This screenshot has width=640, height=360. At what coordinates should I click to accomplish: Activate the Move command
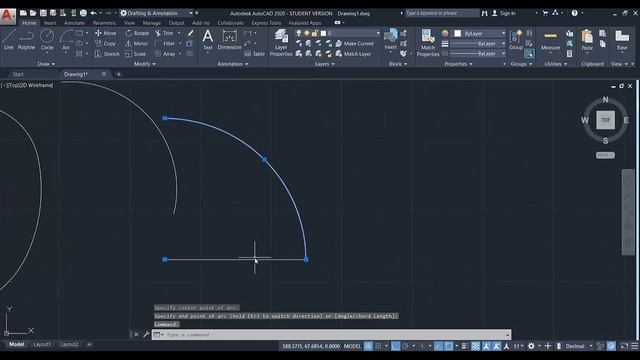coord(105,33)
